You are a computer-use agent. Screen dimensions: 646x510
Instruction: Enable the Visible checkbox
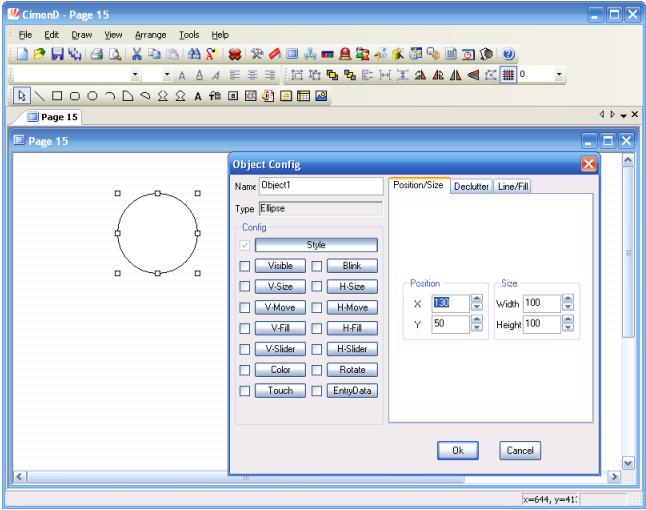244,267
